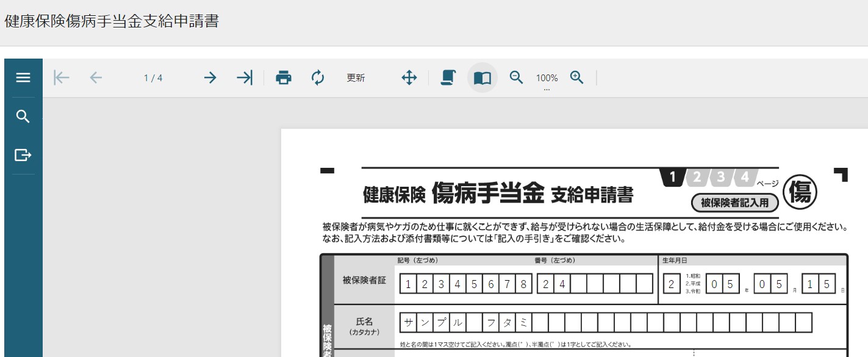Click the export icon in the sidebar
868x357 pixels.
[23, 155]
